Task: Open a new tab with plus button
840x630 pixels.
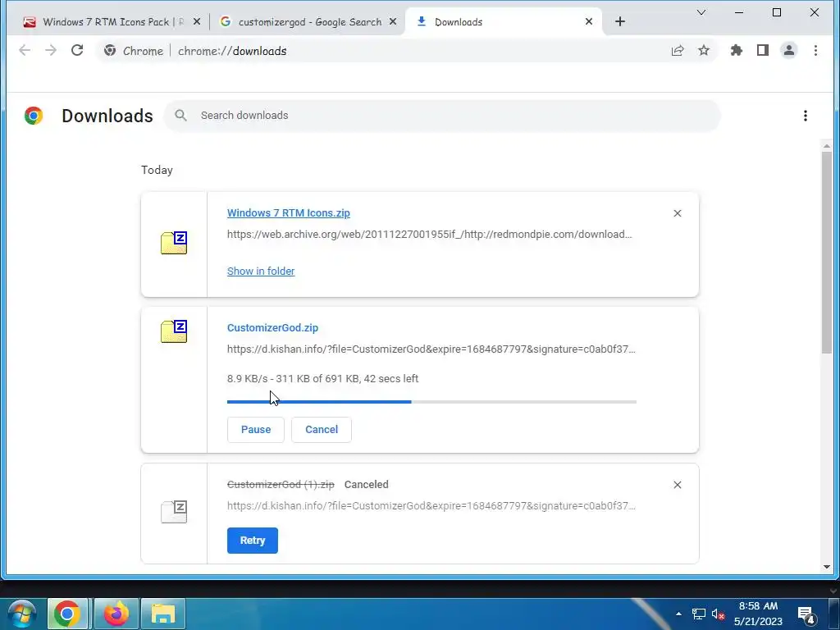Action: [x=620, y=21]
